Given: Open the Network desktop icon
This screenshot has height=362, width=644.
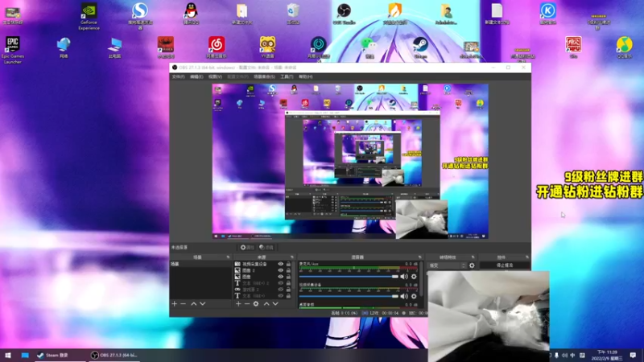Looking at the screenshot, I should coord(64,47).
